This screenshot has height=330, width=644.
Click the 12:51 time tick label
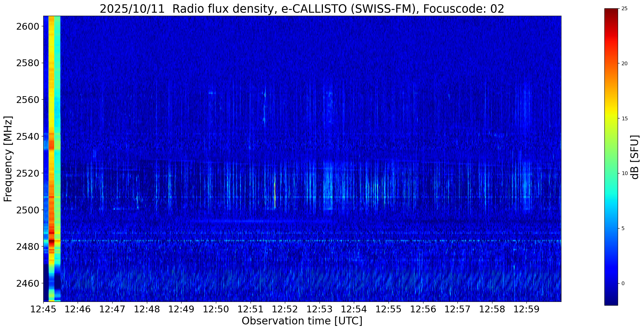point(251,309)
